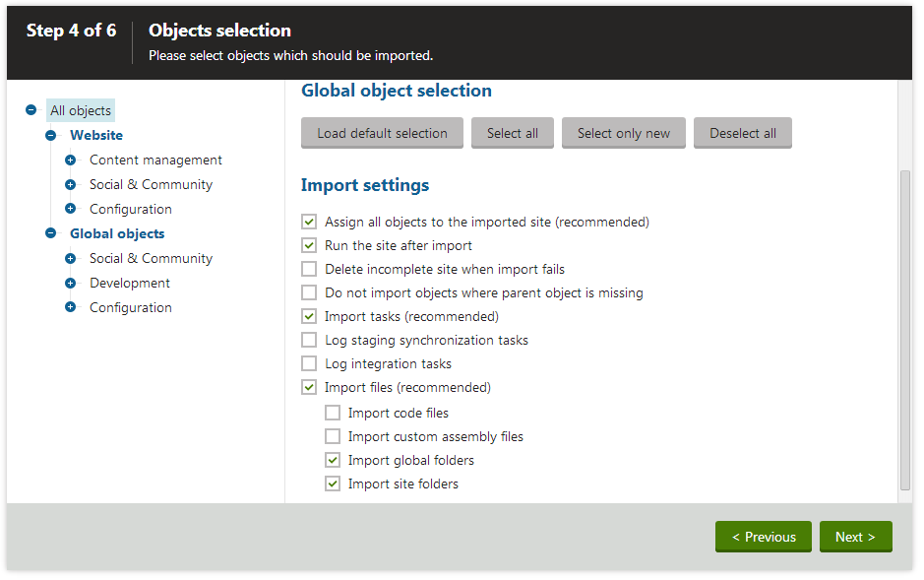
Task: Click the vertical scrollbar in settings panel
Action: click(905, 330)
